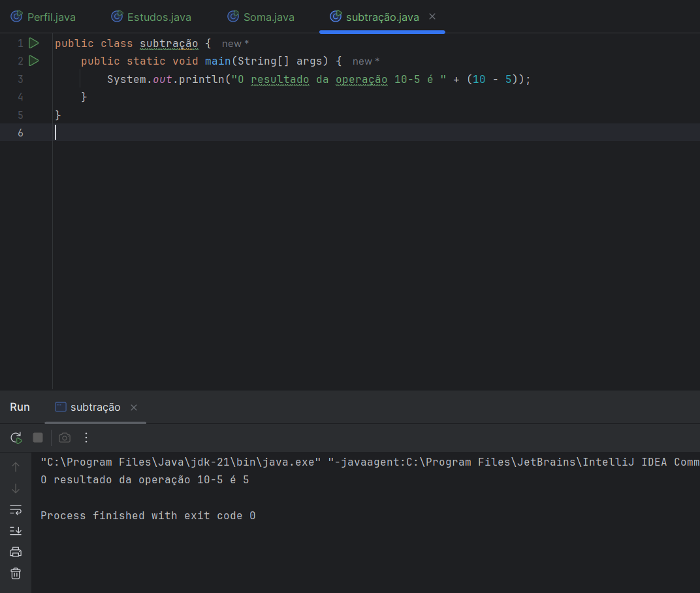Viewport: 700px width, 593px height.
Task: Open the Estudos.java editor tab
Action: tap(151, 17)
